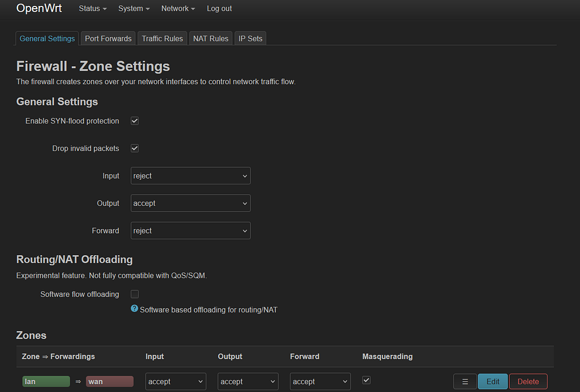Viewport: 580px width, 392px height.
Task: Switch to Port Forwards tab
Action: (x=108, y=38)
